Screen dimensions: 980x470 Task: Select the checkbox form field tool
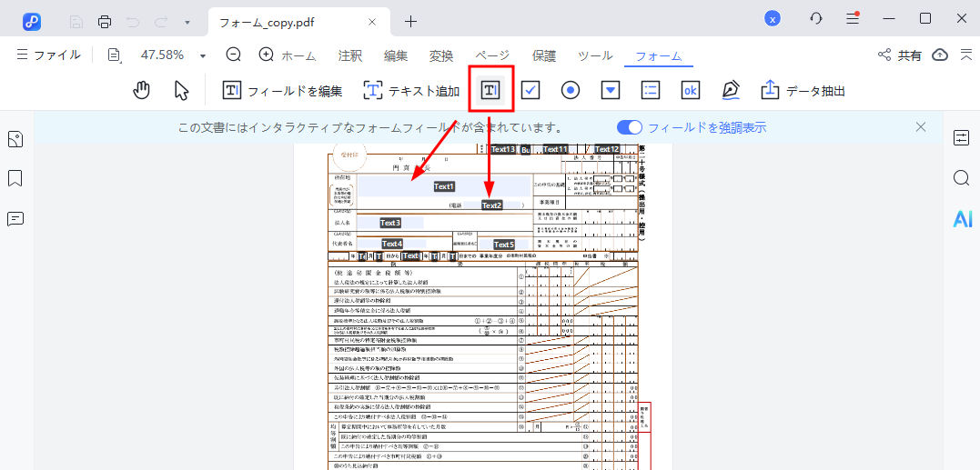530,91
